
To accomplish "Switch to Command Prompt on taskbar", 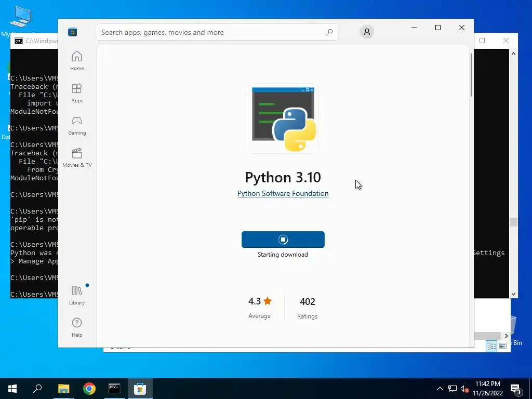I will point(114,389).
